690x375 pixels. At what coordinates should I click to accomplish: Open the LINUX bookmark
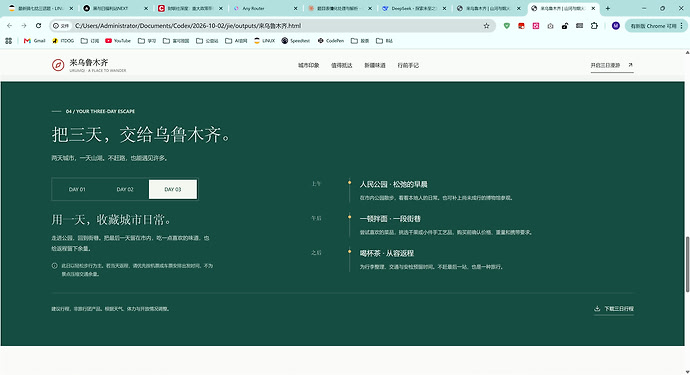[264, 40]
